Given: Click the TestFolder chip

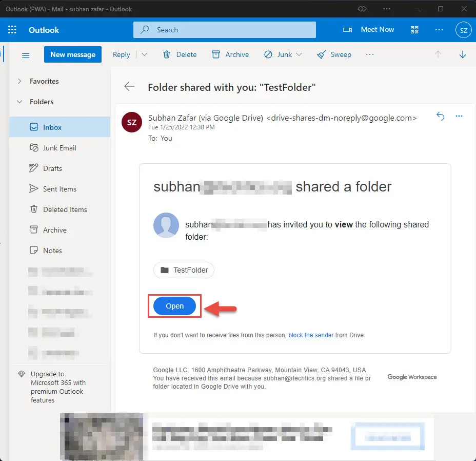Looking at the screenshot, I should [x=184, y=270].
